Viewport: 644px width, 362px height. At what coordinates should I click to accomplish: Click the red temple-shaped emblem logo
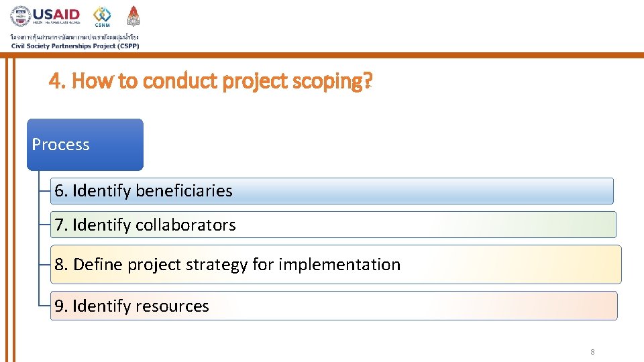click(x=133, y=16)
